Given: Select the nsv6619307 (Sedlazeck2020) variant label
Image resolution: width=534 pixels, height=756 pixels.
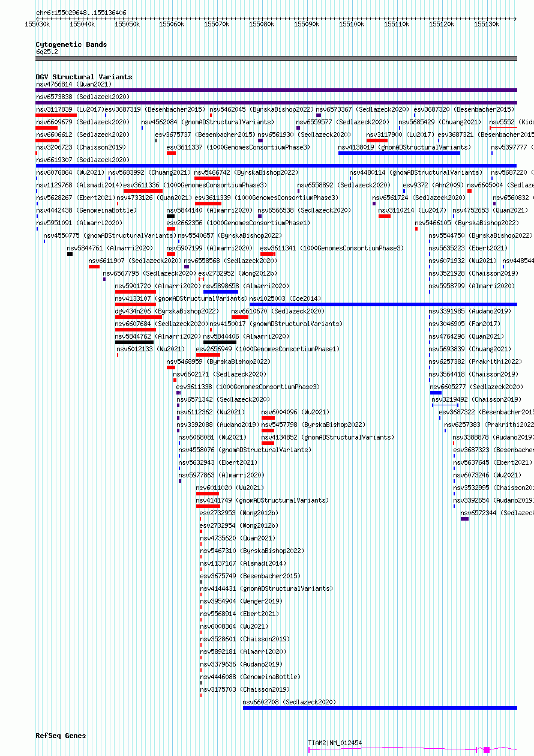Looking at the screenshot, I should 82,160.
